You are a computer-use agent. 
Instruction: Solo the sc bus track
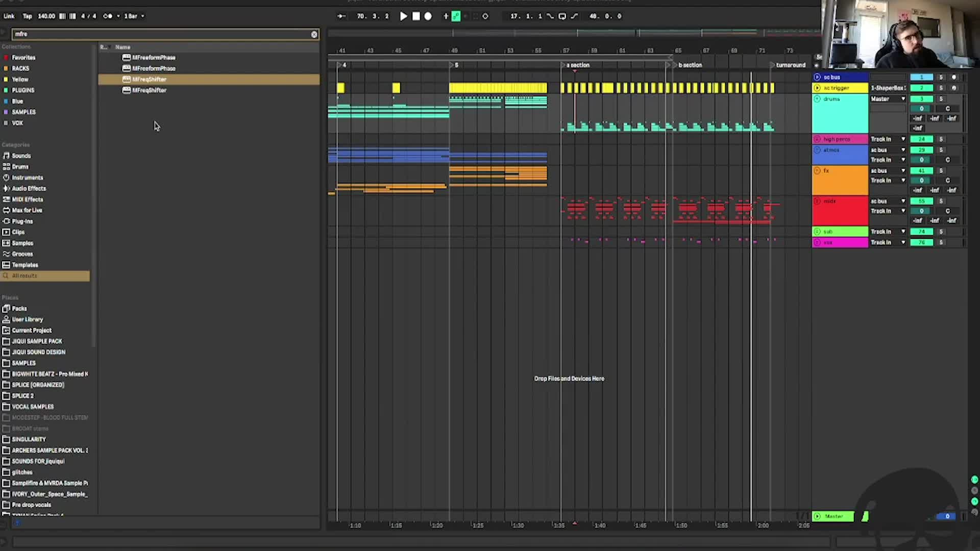[941, 77]
